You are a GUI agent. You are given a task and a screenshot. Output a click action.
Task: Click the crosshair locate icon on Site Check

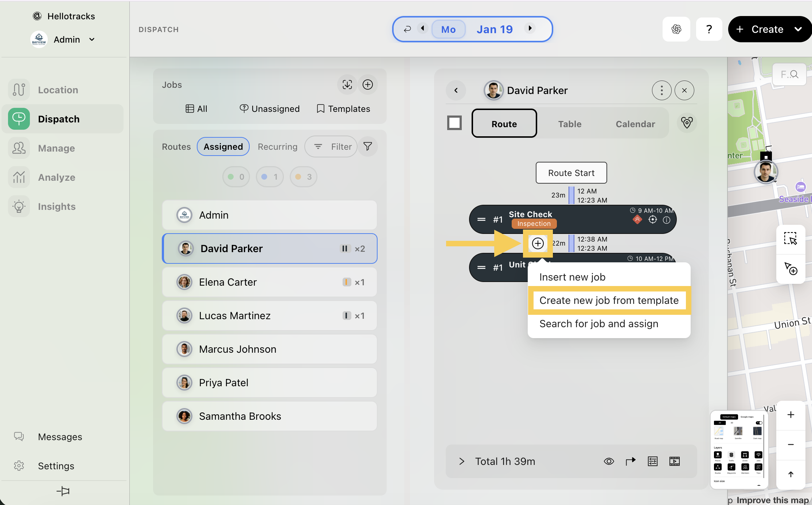click(x=652, y=220)
